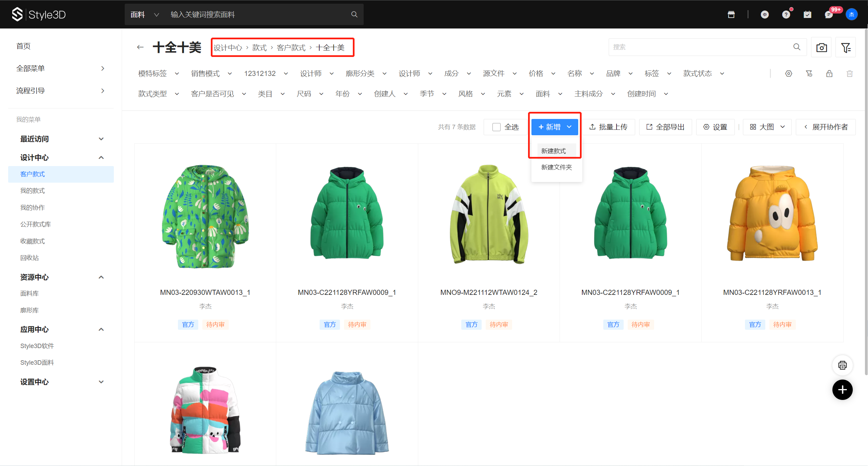The height and width of the screenshot is (466, 868).
Task: Click the filter settings gear icon
Action: [x=789, y=74]
